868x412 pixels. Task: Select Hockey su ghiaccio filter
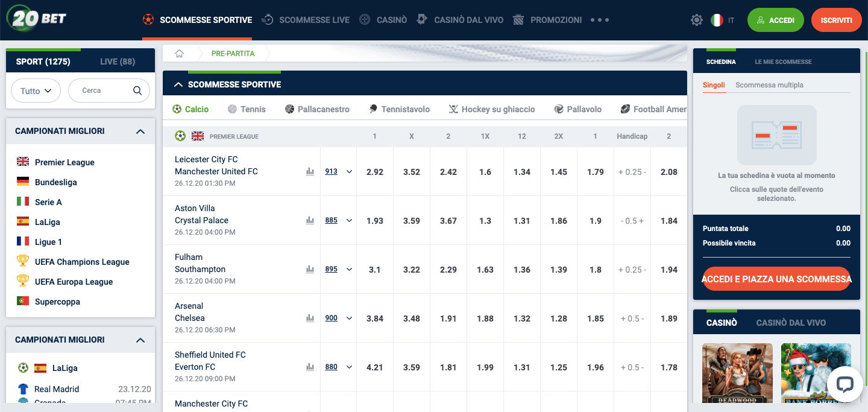(x=492, y=109)
